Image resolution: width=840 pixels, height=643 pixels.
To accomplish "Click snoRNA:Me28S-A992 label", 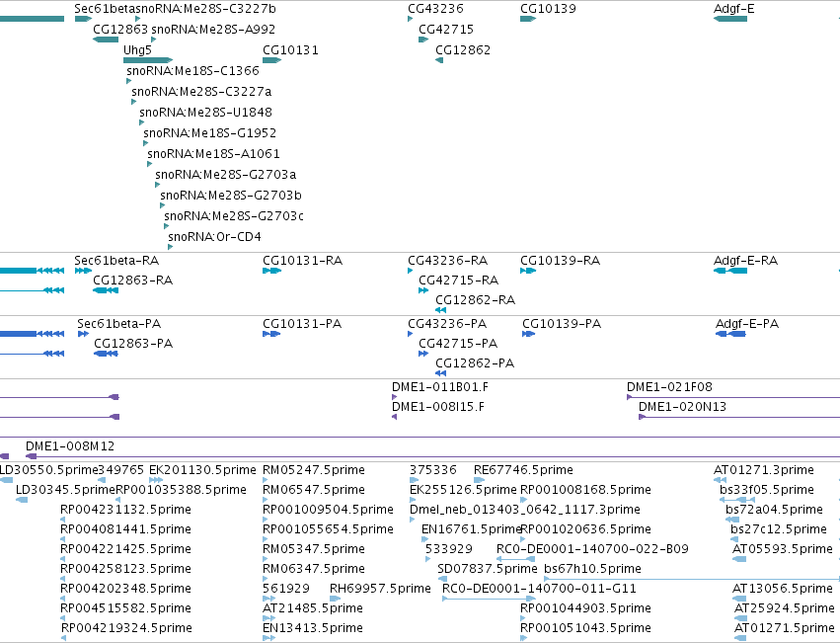I will pyautogui.click(x=213, y=29).
